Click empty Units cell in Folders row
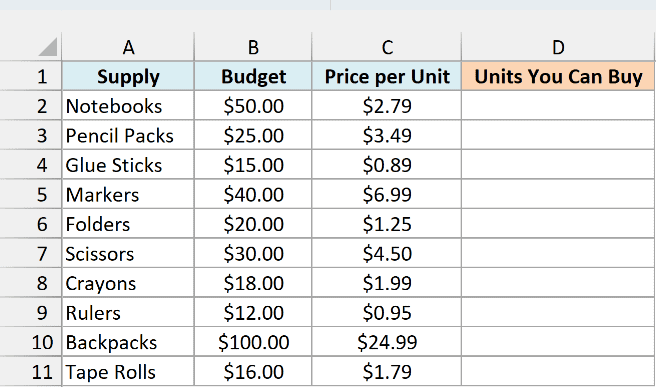Screen dimensions: 656x387 click(x=559, y=223)
